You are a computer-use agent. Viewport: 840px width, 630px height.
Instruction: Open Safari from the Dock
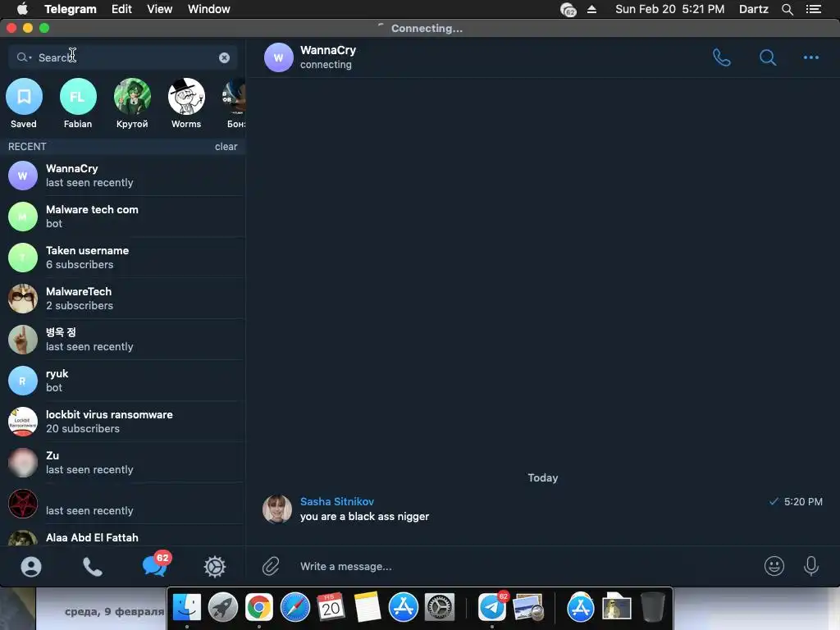295,608
